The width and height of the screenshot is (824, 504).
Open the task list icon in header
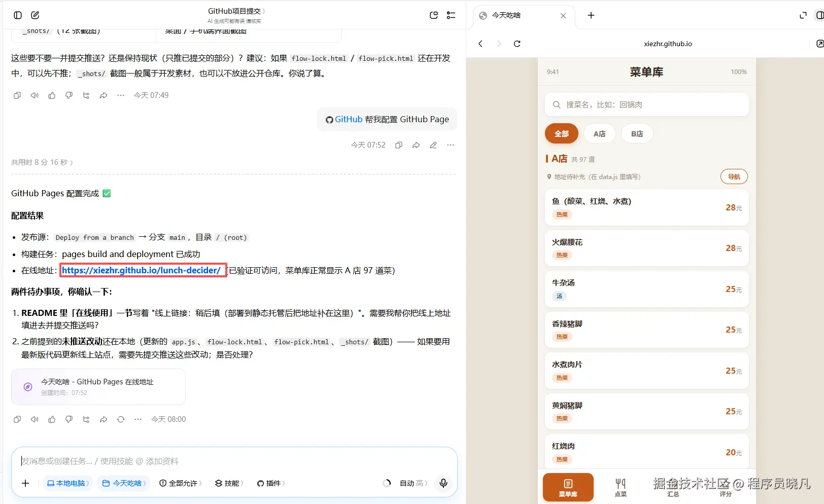(451, 15)
